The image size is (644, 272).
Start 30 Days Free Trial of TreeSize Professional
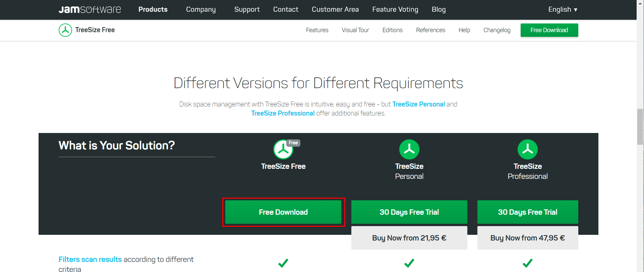(x=528, y=212)
